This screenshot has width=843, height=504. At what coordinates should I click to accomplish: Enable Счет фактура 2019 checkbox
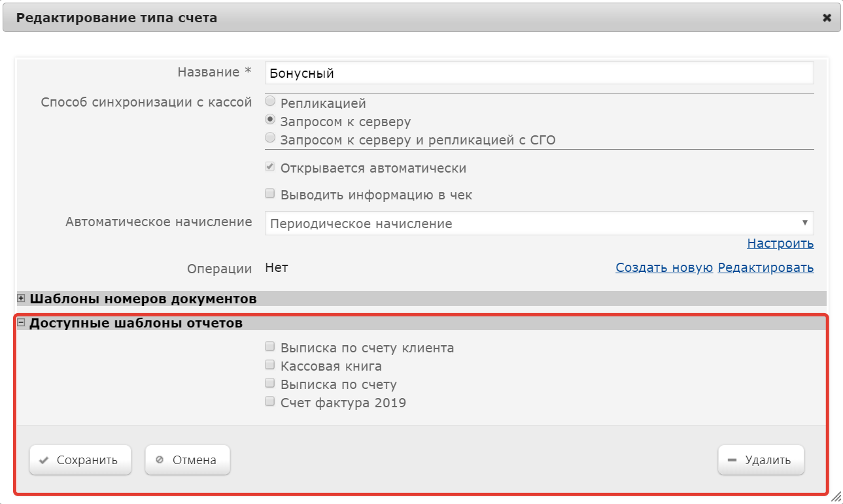coord(269,401)
